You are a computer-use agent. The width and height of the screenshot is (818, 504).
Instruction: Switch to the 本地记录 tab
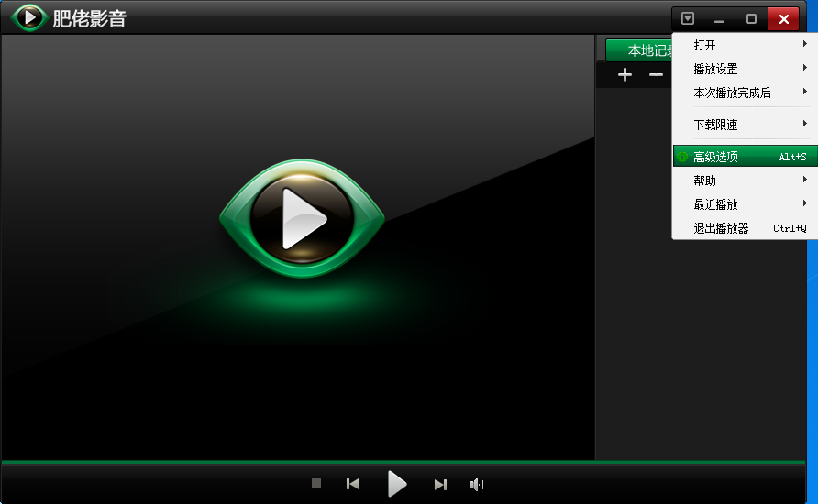[x=639, y=50]
